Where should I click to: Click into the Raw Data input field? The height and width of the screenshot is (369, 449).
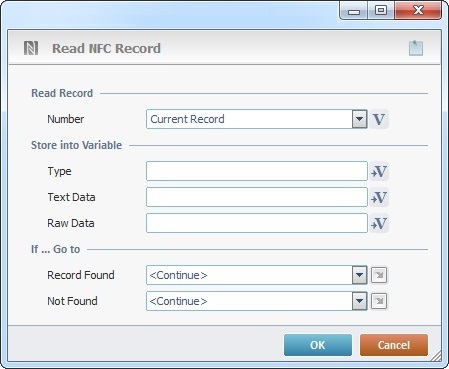point(257,223)
